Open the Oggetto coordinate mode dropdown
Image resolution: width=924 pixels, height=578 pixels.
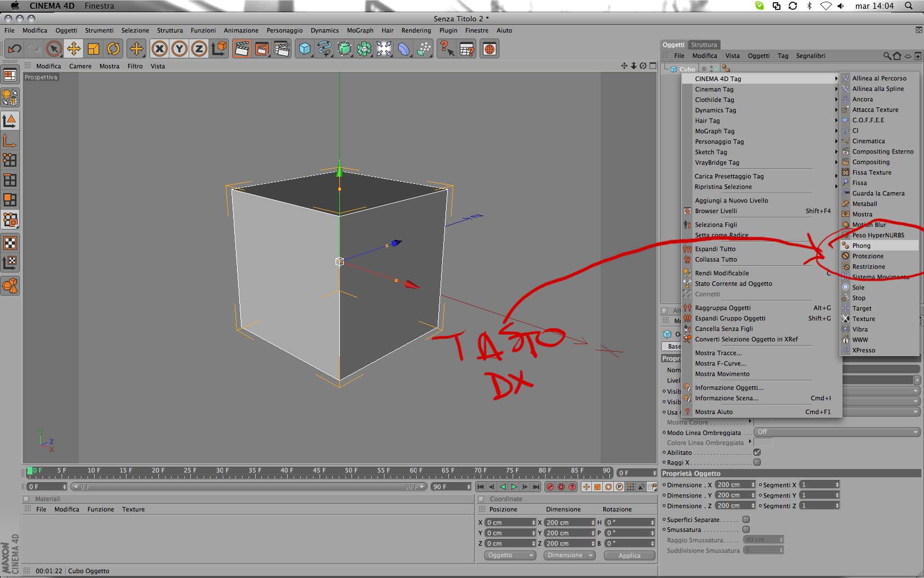510,555
